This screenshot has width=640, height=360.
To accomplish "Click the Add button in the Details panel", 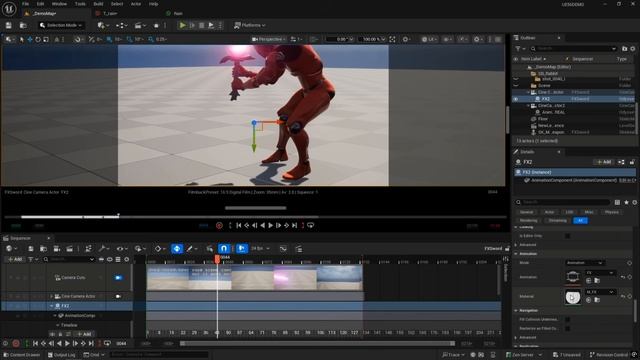I will click(x=604, y=162).
